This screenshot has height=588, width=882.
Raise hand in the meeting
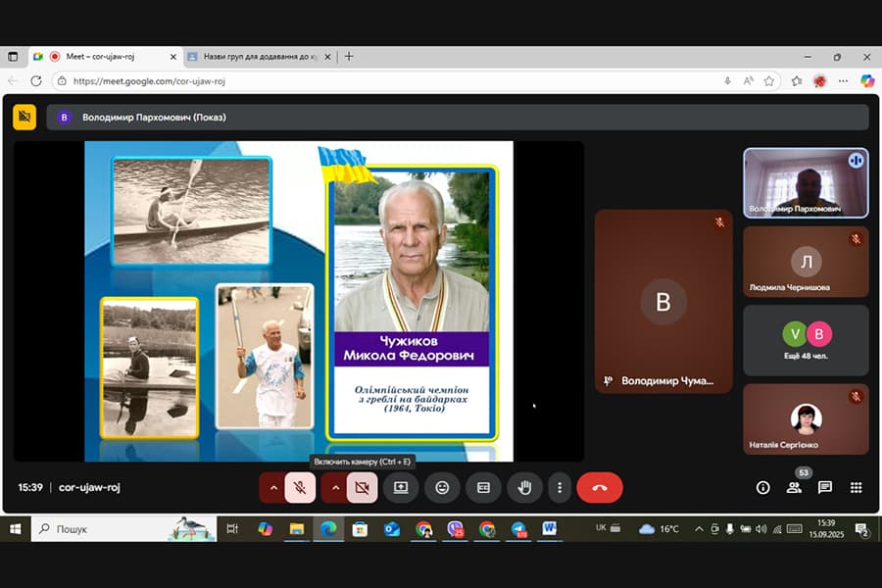click(524, 487)
